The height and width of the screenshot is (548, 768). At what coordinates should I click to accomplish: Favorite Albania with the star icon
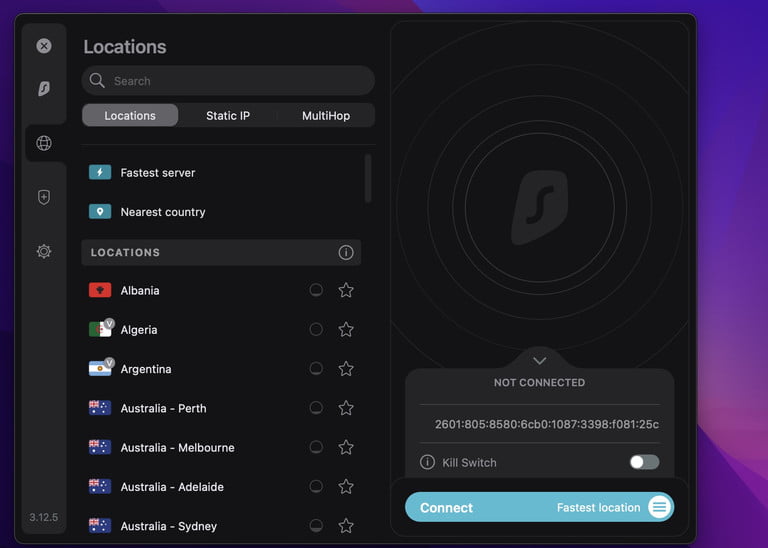click(x=346, y=291)
